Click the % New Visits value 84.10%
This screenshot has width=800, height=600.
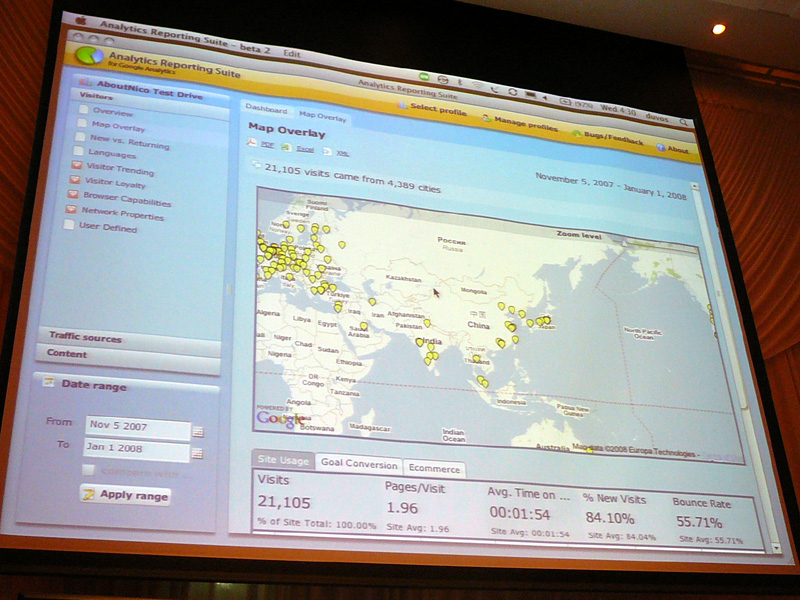point(610,518)
